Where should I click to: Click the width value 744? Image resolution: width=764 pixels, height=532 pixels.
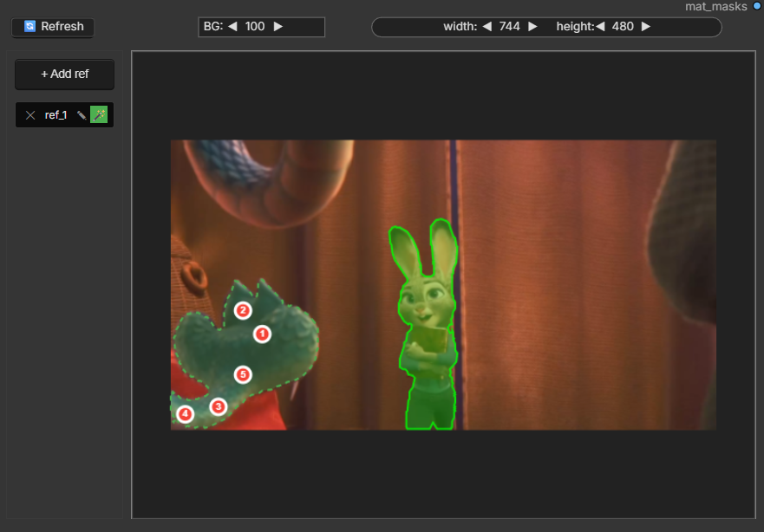click(x=510, y=26)
